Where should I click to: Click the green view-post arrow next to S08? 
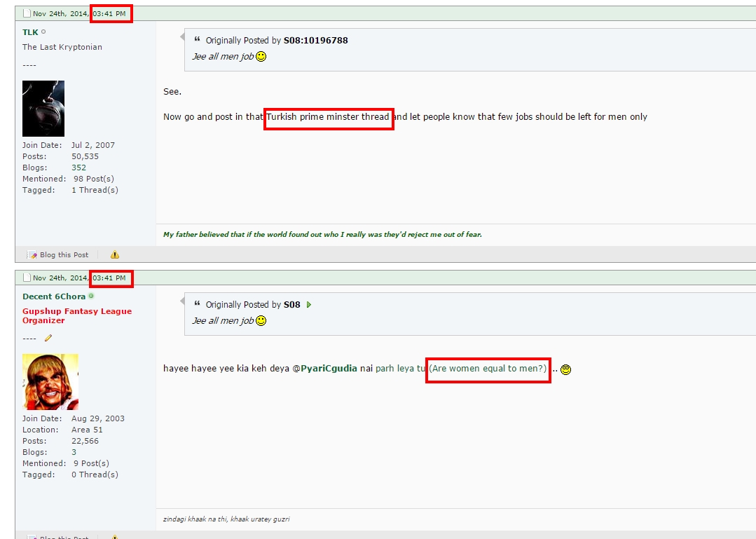tap(309, 305)
